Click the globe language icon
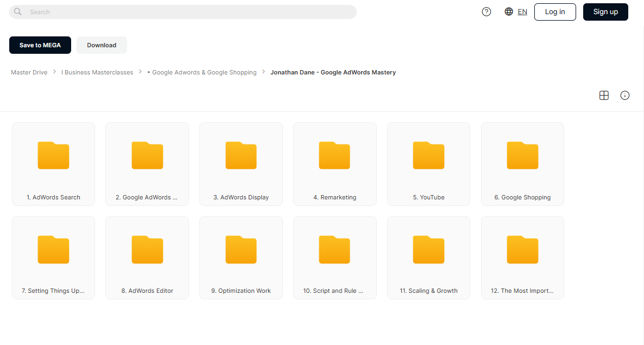This screenshot has height=345, width=644. (508, 11)
